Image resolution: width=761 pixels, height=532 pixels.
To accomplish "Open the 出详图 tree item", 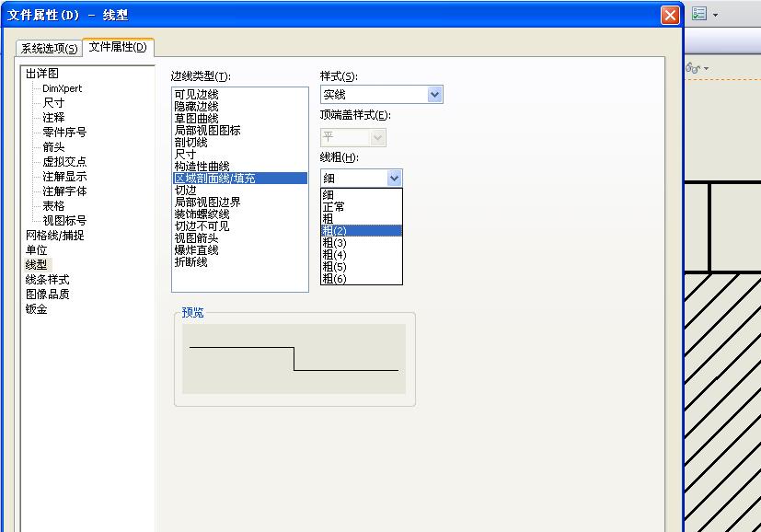I will point(42,74).
